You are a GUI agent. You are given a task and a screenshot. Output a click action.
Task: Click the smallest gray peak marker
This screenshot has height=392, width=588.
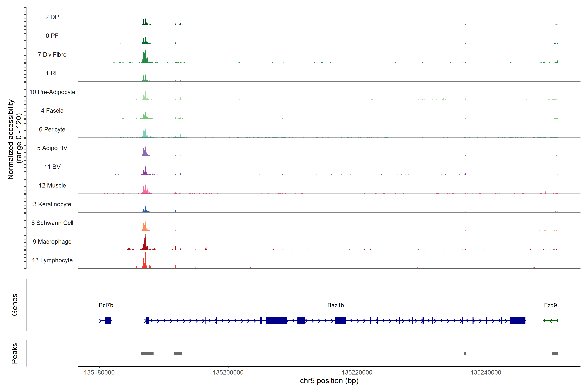click(465, 353)
